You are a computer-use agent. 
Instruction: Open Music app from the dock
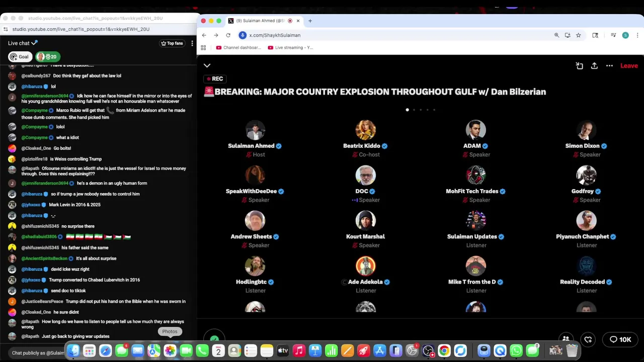299,351
